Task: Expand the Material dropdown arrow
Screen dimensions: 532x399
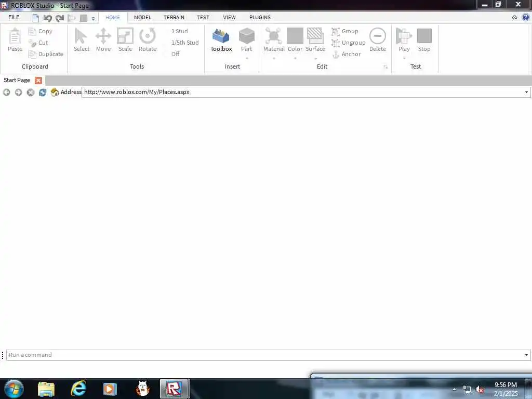Action: [x=274, y=58]
